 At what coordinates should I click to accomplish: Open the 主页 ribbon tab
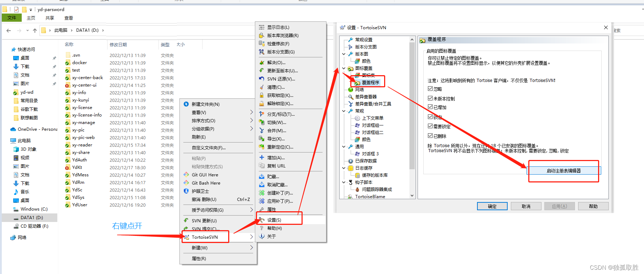coord(31,18)
